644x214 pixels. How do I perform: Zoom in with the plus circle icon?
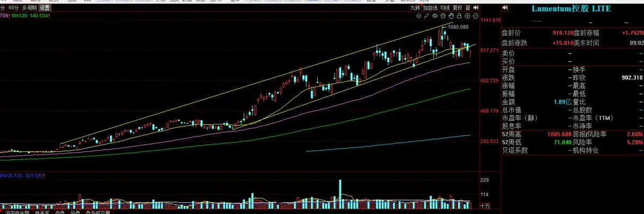tap(467, 16)
